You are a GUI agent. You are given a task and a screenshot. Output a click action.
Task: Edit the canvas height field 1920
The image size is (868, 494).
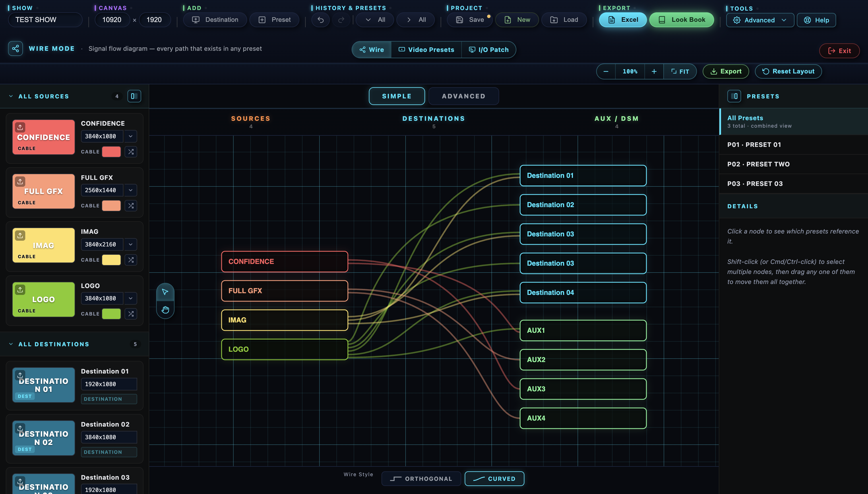(154, 20)
